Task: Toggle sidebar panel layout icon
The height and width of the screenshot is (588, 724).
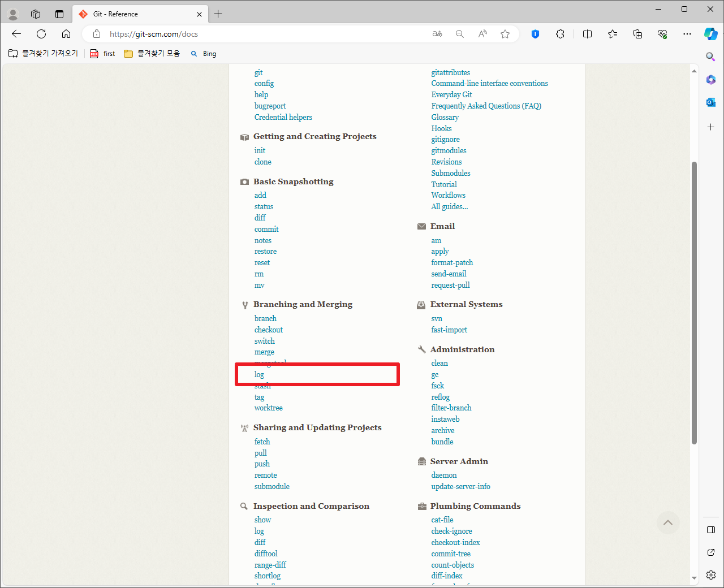Action: pos(711,530)
